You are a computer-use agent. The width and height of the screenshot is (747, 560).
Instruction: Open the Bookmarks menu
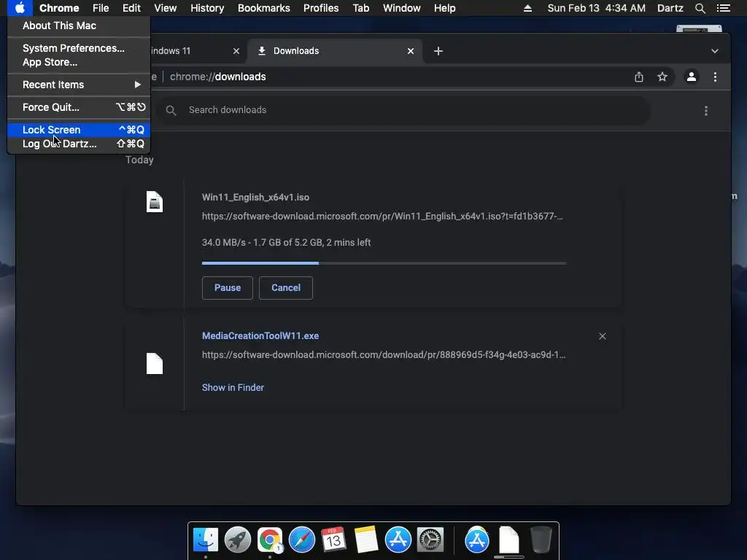(263, 8)
